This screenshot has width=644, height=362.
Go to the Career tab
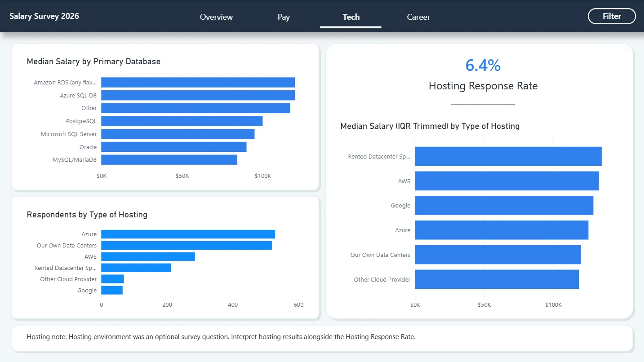point(418,17)
